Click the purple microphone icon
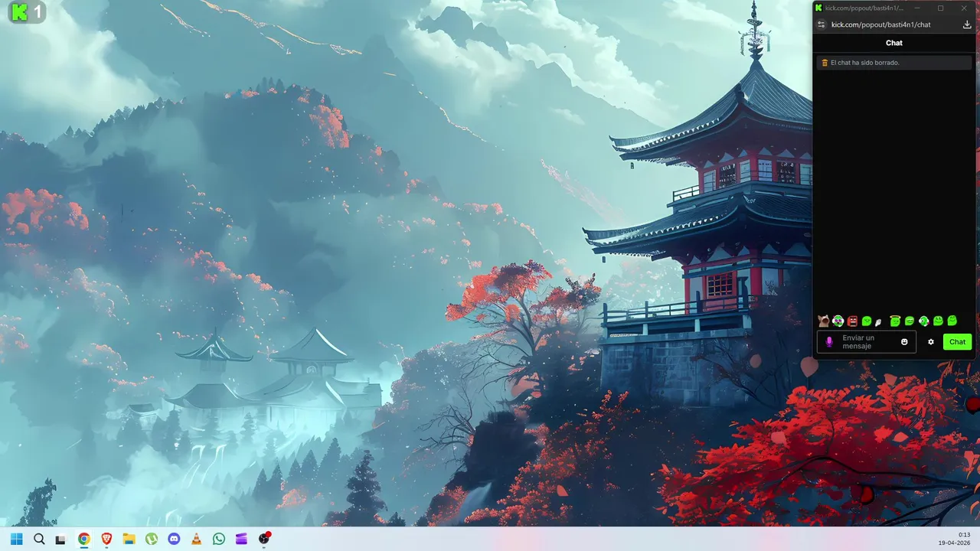This screenshot has height=551, width=980. (x=829, y=342)
